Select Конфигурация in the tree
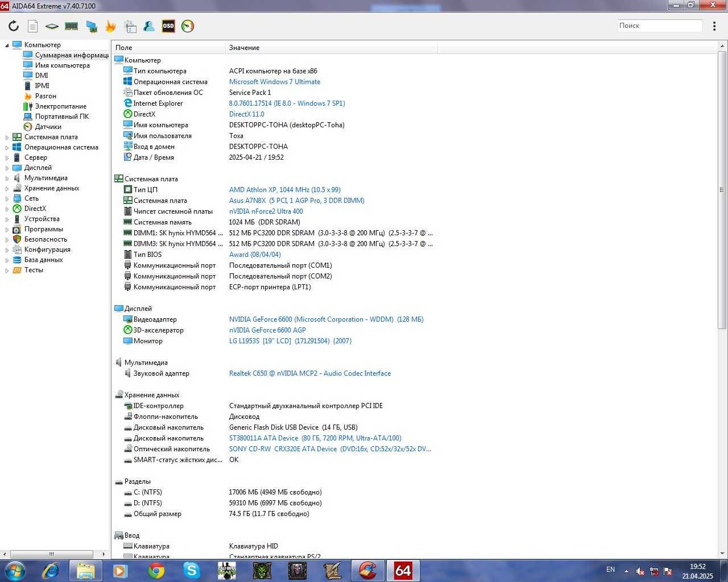Viewport: 728px width, 582px height. tap(47, 250)
